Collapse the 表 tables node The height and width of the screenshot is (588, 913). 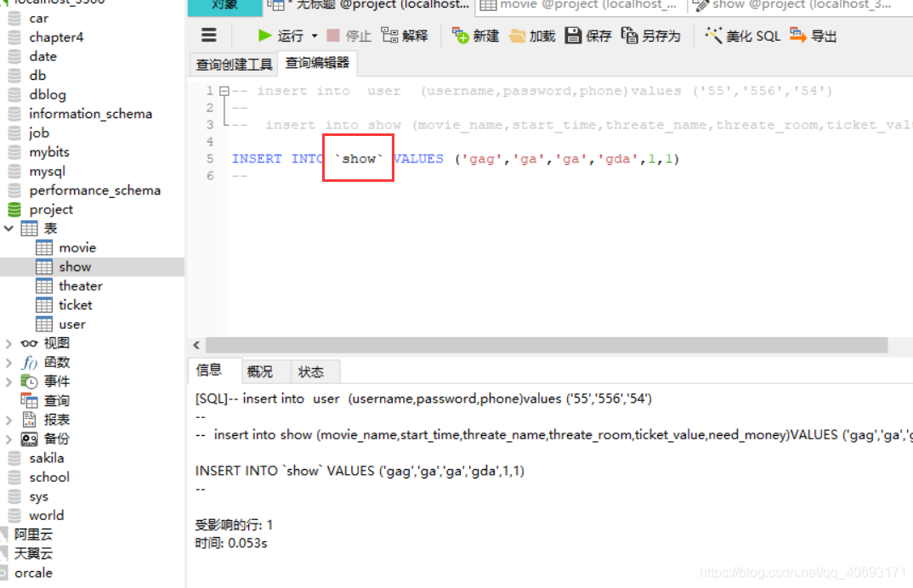[x=9, y=229]
